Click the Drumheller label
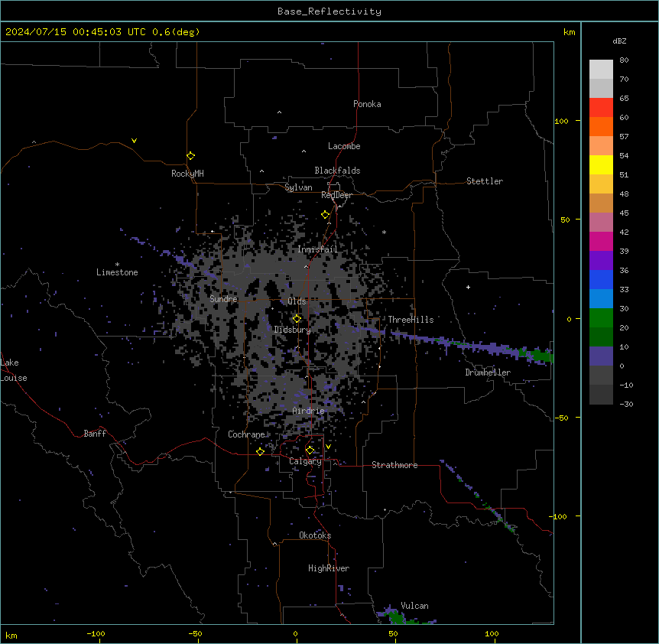659x644 pixels. 488,372
